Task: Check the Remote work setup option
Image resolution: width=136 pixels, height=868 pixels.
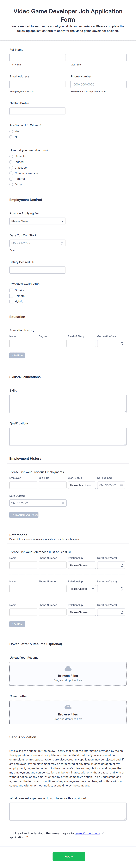Action: click(x=11, y=296)
